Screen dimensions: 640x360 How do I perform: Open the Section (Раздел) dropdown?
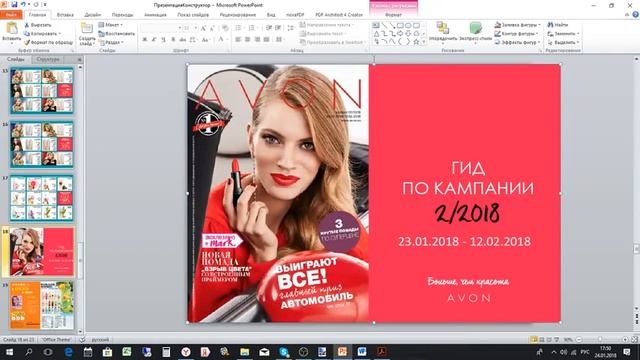coord(111,42)
